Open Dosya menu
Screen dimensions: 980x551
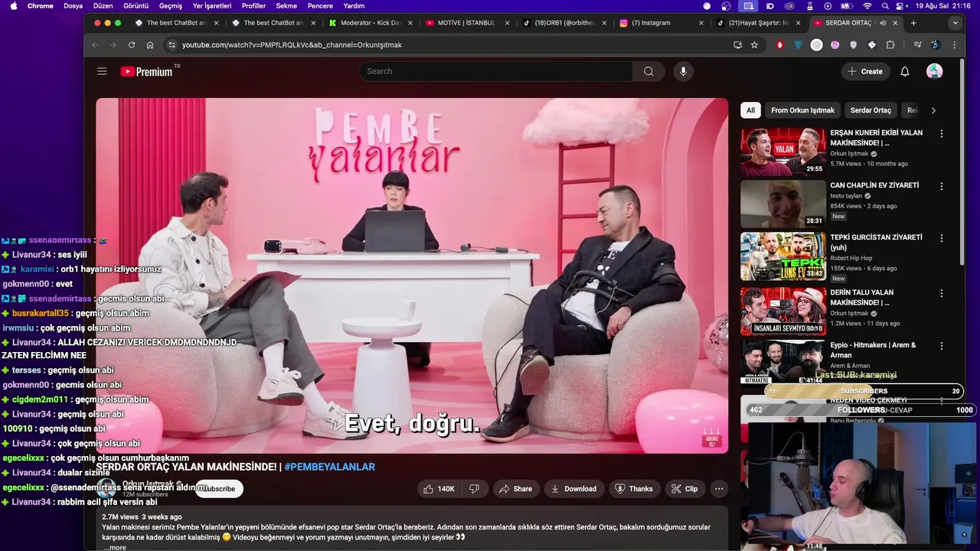73,5
